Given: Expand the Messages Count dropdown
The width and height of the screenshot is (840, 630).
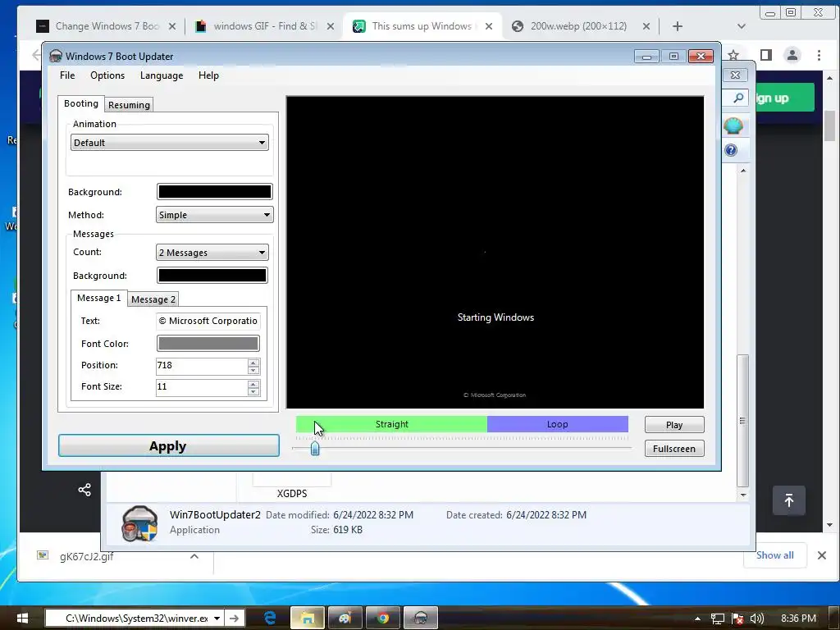Looking at the screenshot, I should click(212, 253).
